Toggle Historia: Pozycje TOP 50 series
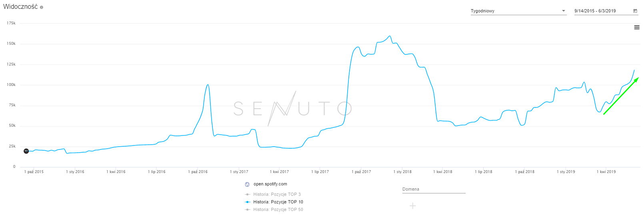644x215 pixels. tap(278, 209)
